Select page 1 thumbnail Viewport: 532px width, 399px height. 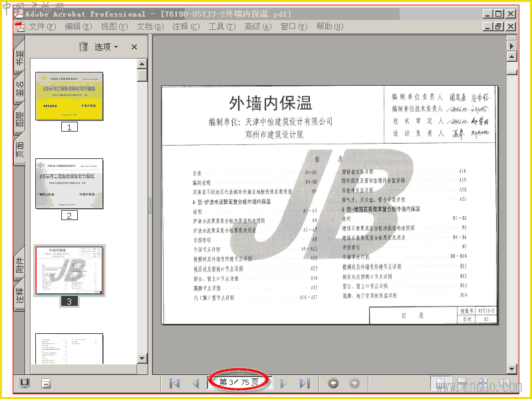69,96
